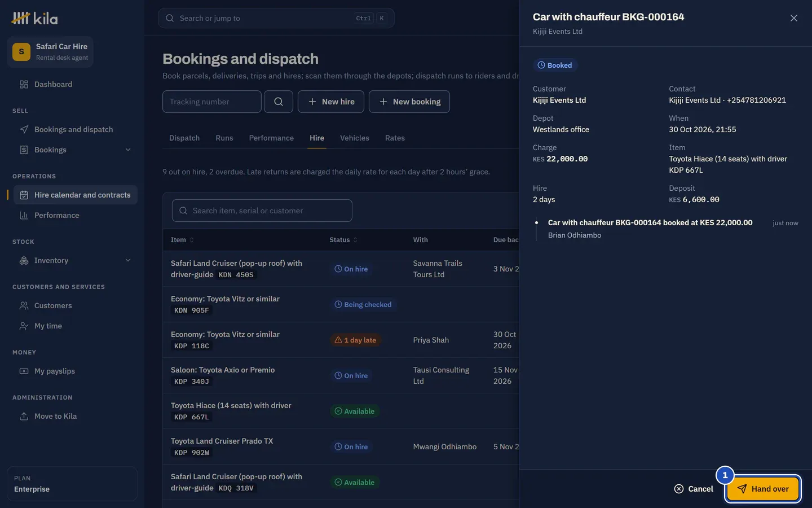This screenshot has height=508, width=812.
Task: Click the New booking button
Action: (409, 102)
